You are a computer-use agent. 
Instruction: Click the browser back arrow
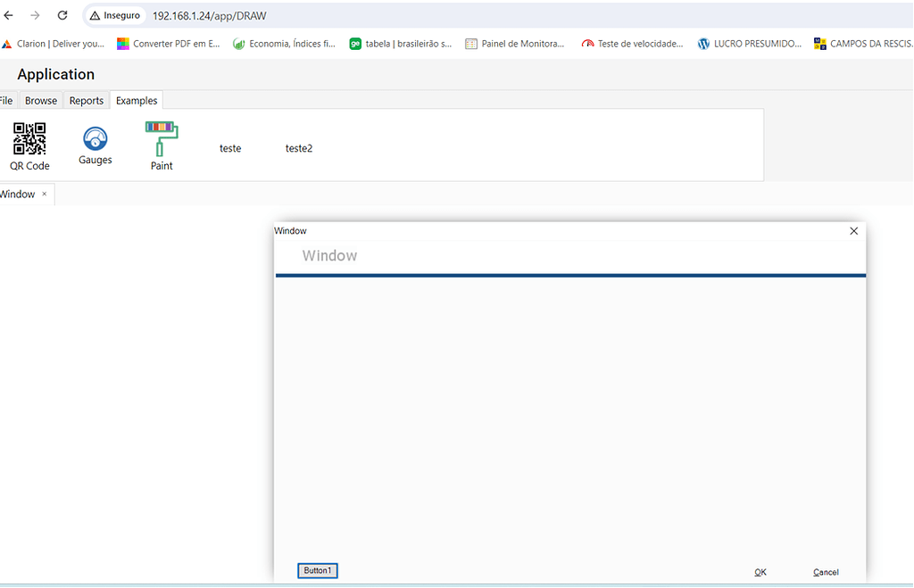point(9,15)
